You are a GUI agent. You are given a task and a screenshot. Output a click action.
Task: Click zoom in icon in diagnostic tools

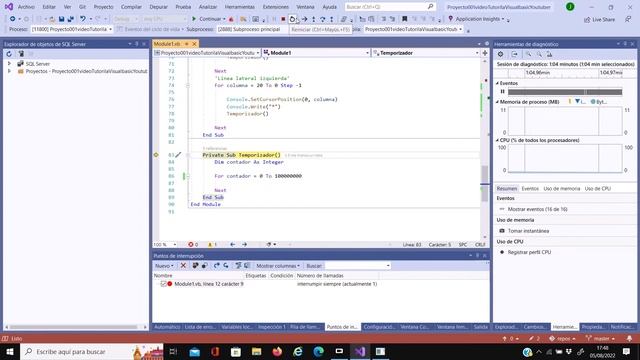point(529,54)
